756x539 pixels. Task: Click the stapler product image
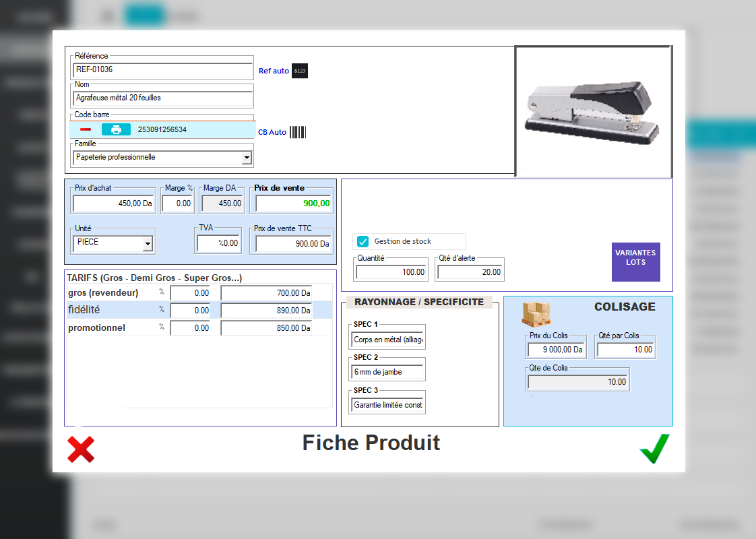593,111
